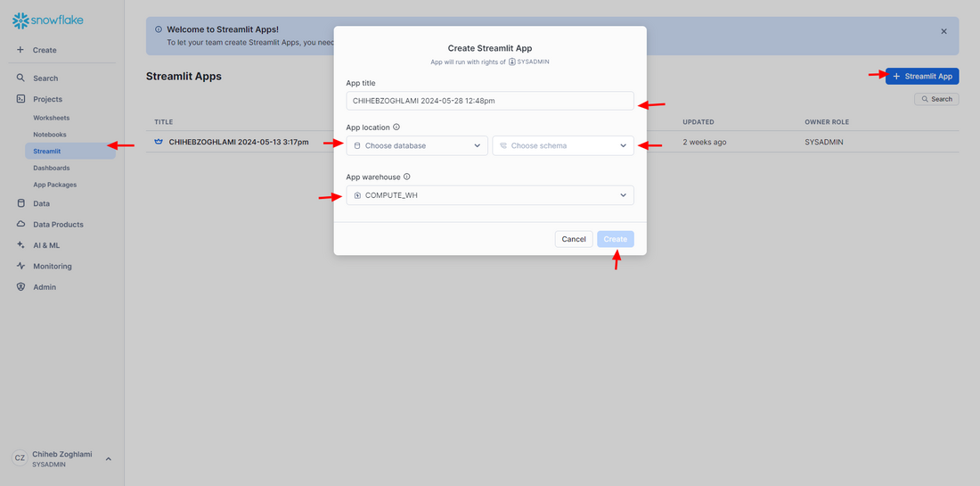Viewport: 980px width, 486px height.
Task: Click the App title input field
Action: [x=490, y=101]
